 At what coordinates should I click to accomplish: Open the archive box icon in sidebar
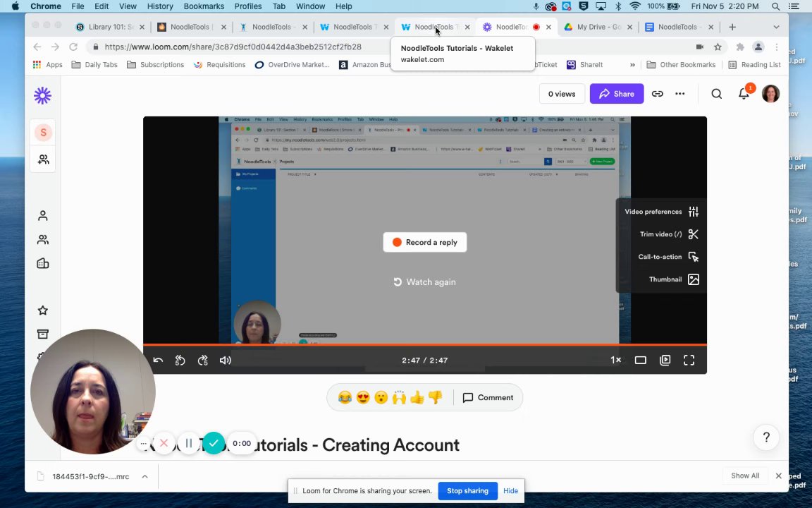[43, 334]
